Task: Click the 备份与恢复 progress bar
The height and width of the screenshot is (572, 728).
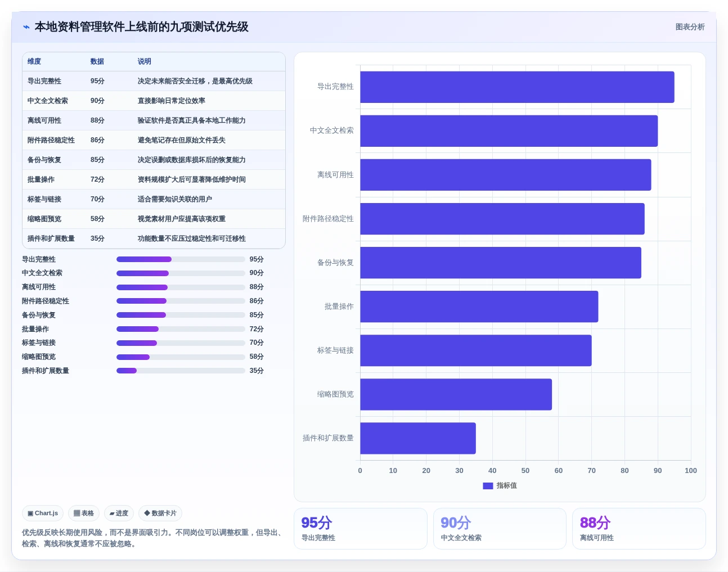Action: tap(181, 315)
